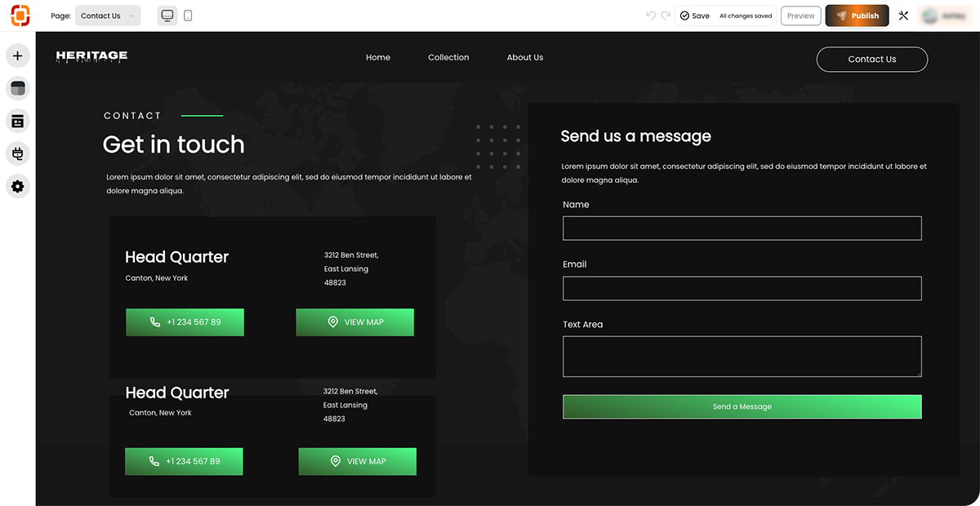980x506 pixels.
Task: Switch to mobile view mode
Action: click(x=188, y=16)
